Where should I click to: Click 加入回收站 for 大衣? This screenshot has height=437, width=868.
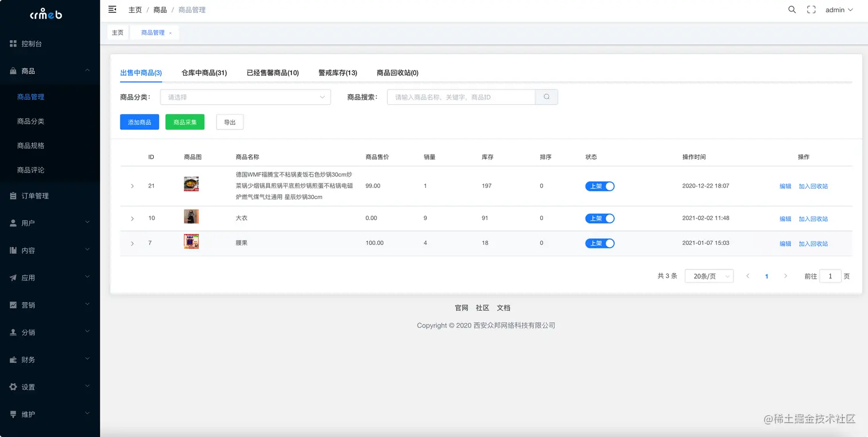click(x=813, y=219)
